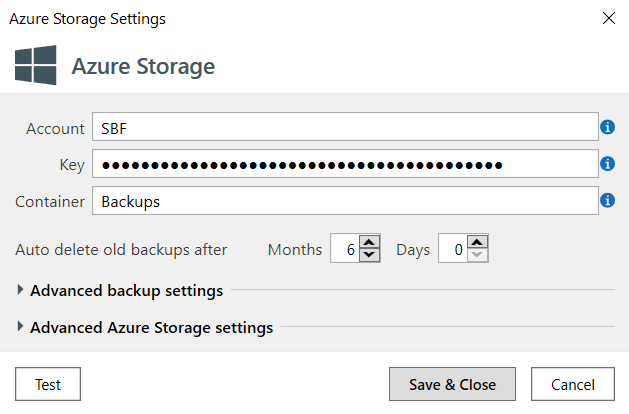Decrease Months value with down arrow
The height and width of the screenshot is (414, 629).
(369, 255)
